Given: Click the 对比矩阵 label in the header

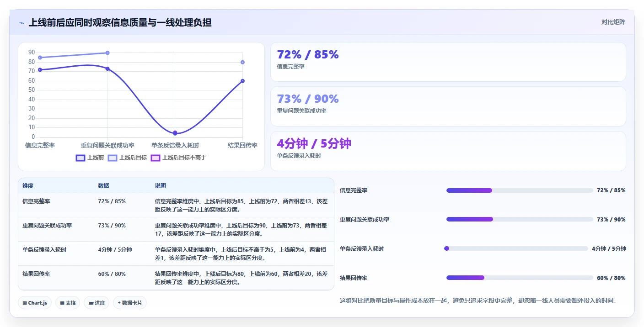Looking at the screenshot, I should point(613,22).
